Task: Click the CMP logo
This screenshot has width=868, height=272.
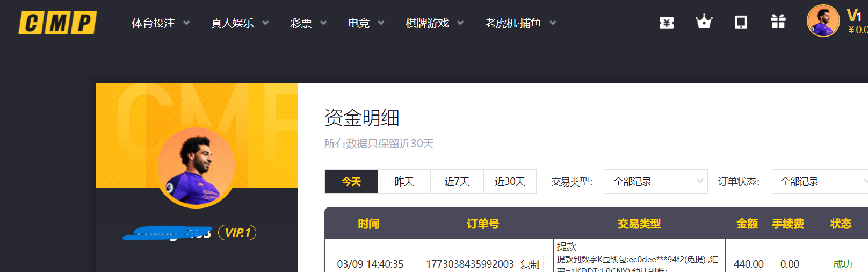Action: point(57,23)
